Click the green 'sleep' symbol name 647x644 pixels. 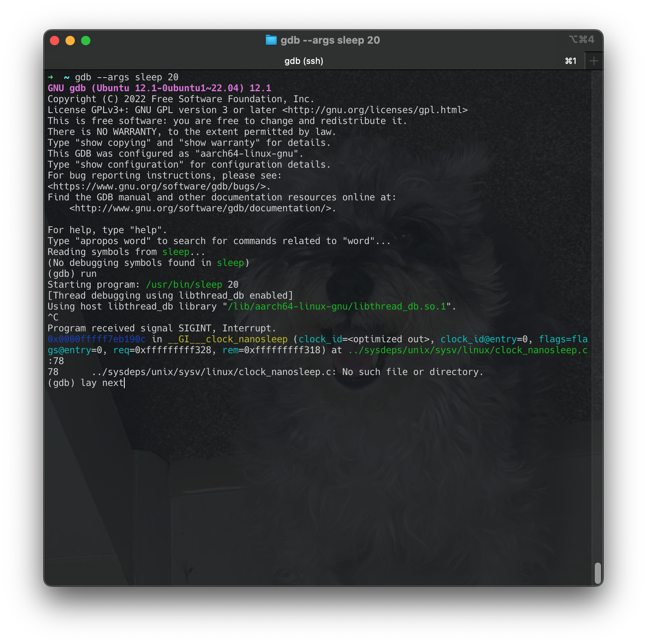point(176,252)
